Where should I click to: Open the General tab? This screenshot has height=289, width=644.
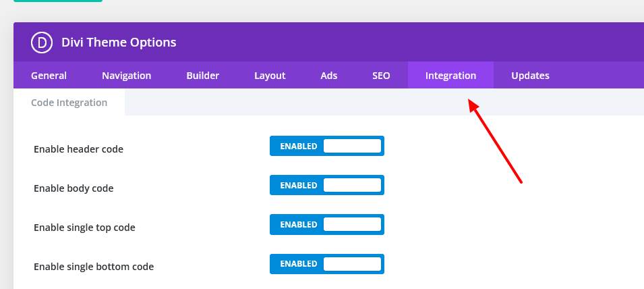(x=49, y=76)
